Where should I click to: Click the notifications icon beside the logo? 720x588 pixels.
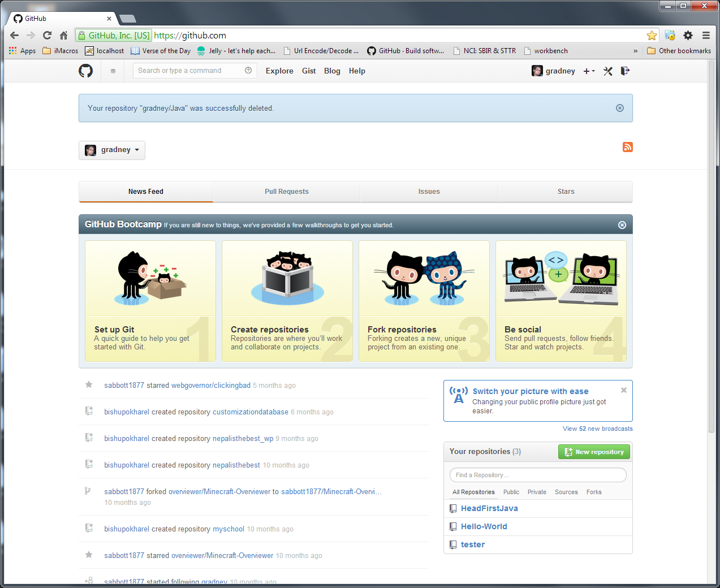[111, 71]
